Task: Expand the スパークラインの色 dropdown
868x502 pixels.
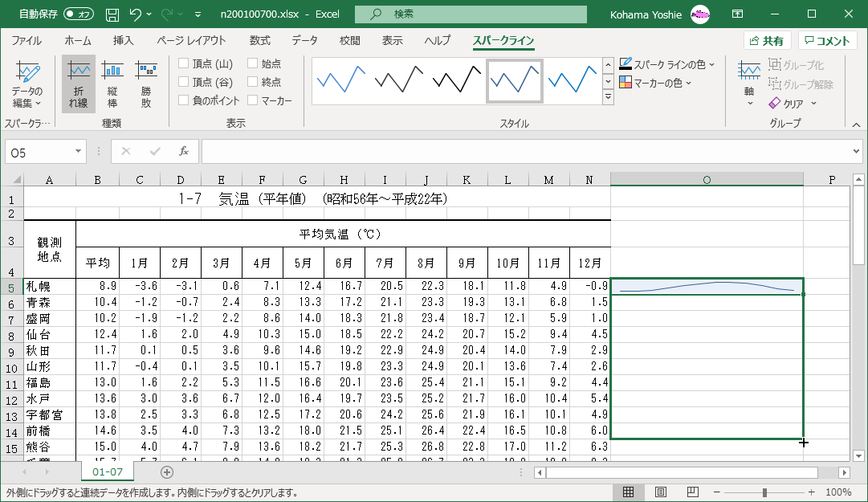Action: tap(666, 64)
